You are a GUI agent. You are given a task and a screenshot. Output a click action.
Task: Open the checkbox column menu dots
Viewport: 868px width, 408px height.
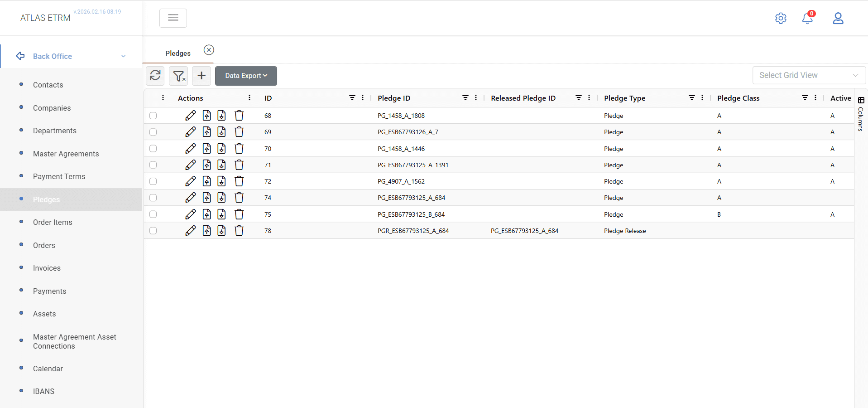[163, 98]
